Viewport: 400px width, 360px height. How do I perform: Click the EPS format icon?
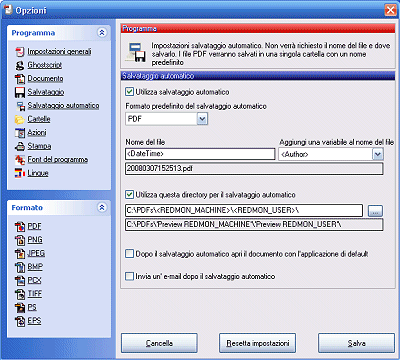20,321
